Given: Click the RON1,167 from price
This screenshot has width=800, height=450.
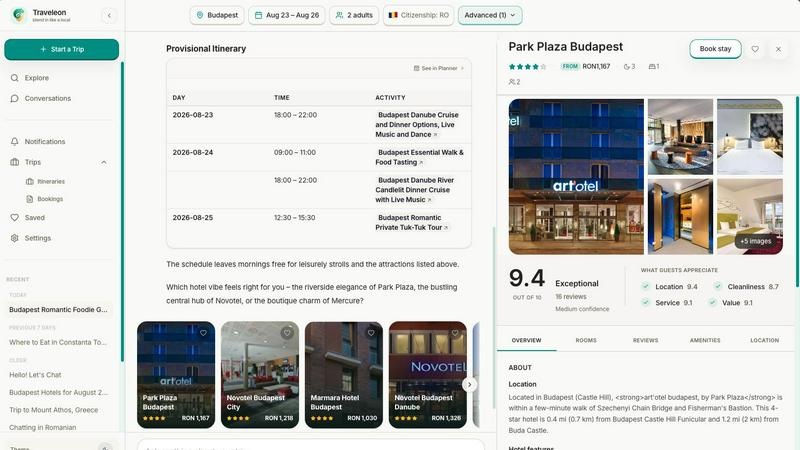Looking at the screenshot, I should point(596,67).
